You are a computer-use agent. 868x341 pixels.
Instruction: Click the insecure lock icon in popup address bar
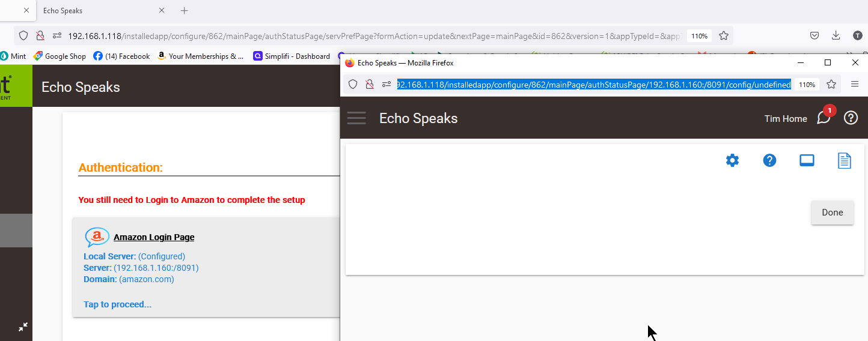(370, 85)
